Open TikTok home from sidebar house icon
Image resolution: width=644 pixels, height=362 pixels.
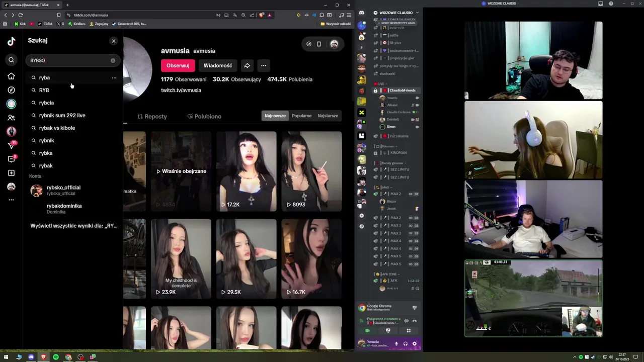point(11,76)
